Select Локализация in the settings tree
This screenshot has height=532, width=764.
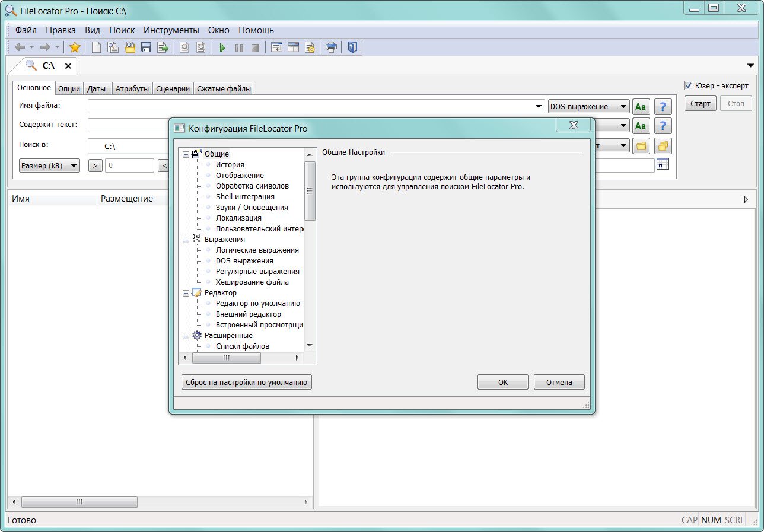pyautogui.click(x=238, y=218)
